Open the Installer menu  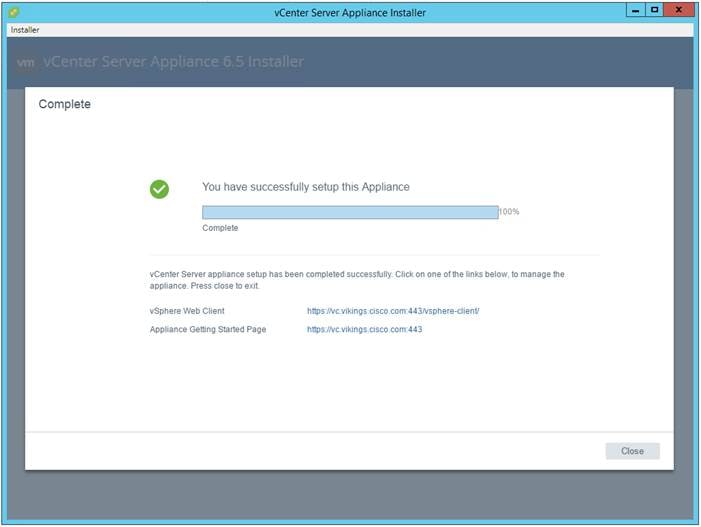pos(25,30)
